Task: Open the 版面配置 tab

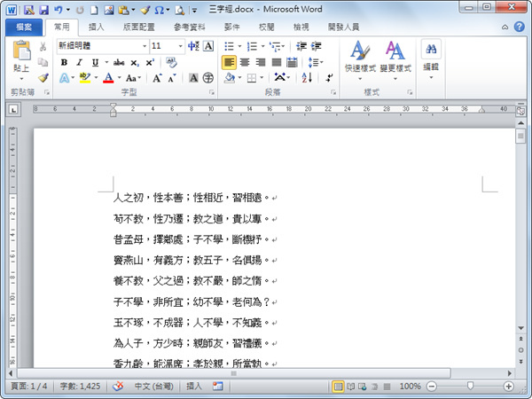Action: point(139,27)
